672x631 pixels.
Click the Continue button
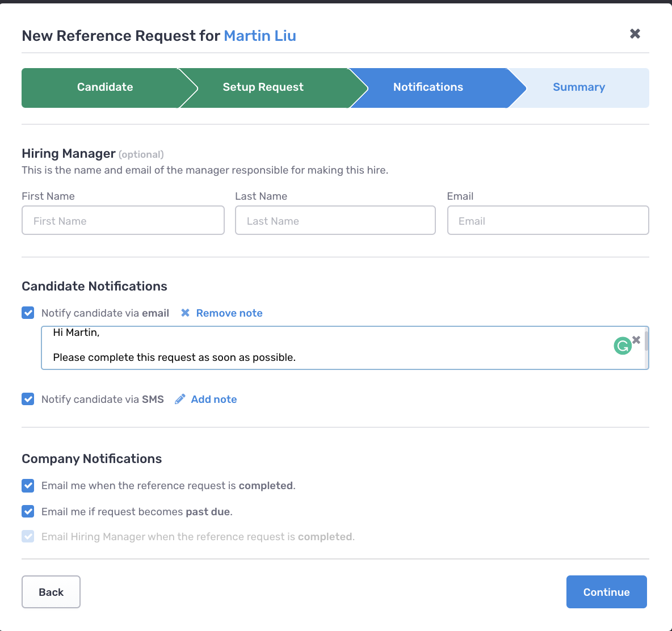pyautogui.click(x=606, y=591)
